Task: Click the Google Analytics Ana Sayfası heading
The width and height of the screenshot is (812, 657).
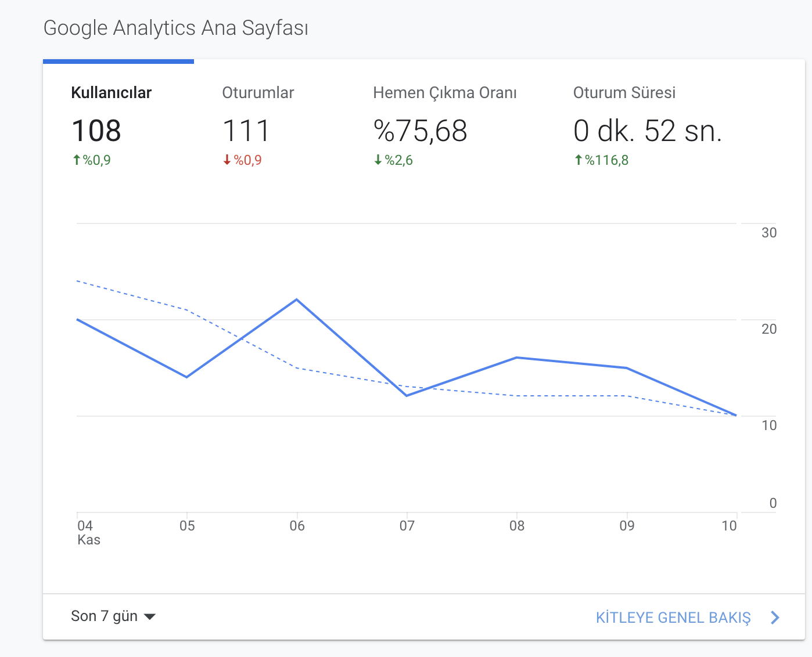Action: tap(176, 28)
